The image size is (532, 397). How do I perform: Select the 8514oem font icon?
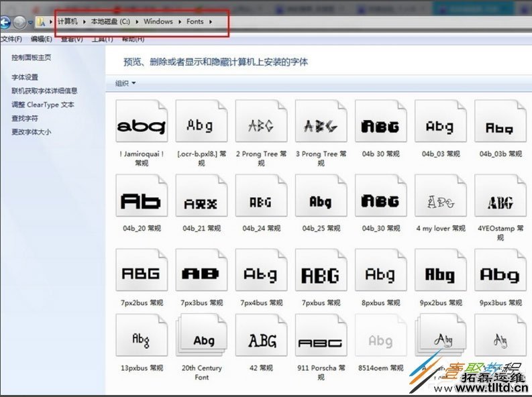pyautogui.click(x=380, y=335)
